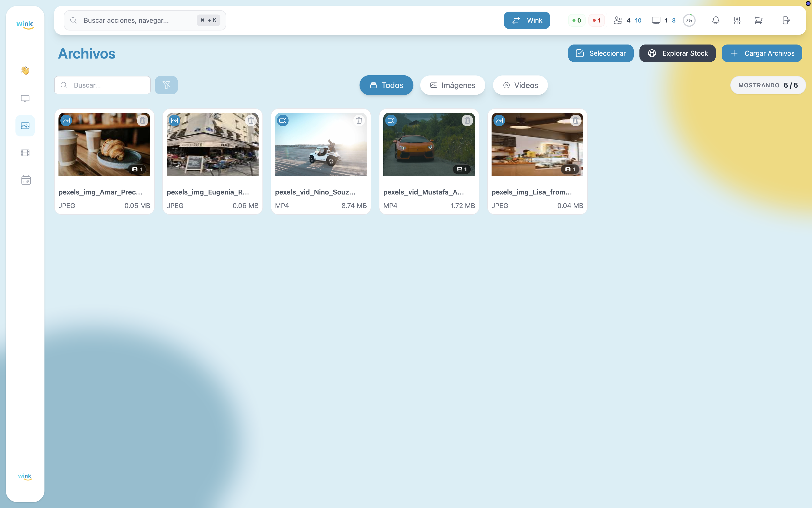Click the blue Wink switch button
Viewport: 812px width, 508px height.
click(x=527, y=21)
